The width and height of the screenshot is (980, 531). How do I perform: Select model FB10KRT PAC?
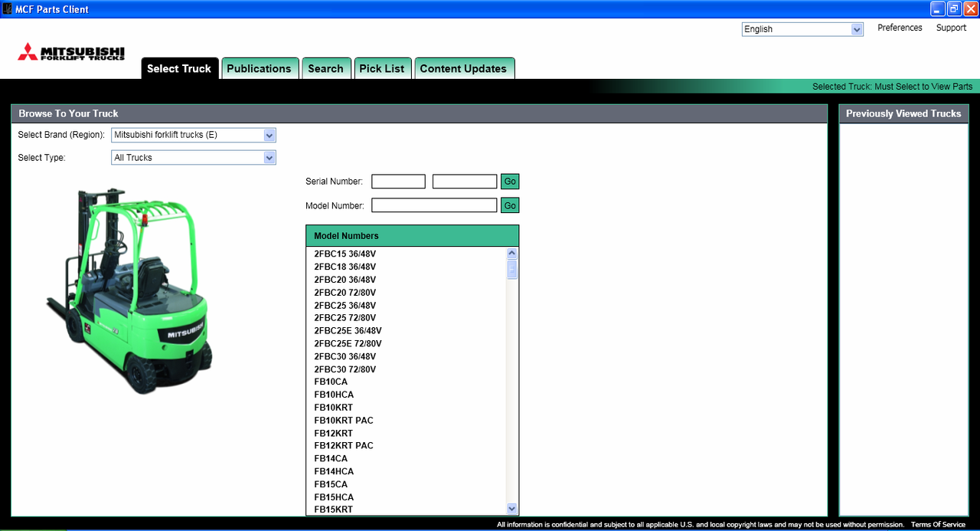coord(344,421)
